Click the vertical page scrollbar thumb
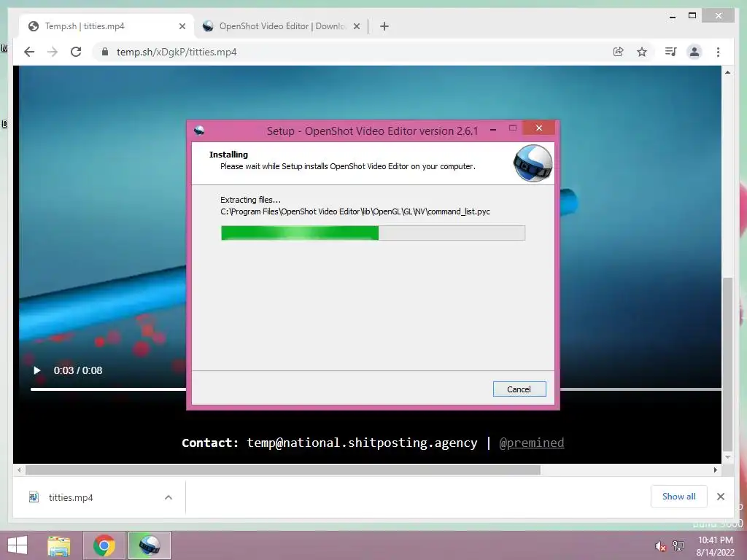Image resolution: width=747 pixels, height=560 pixels. (x=727, y=363)
